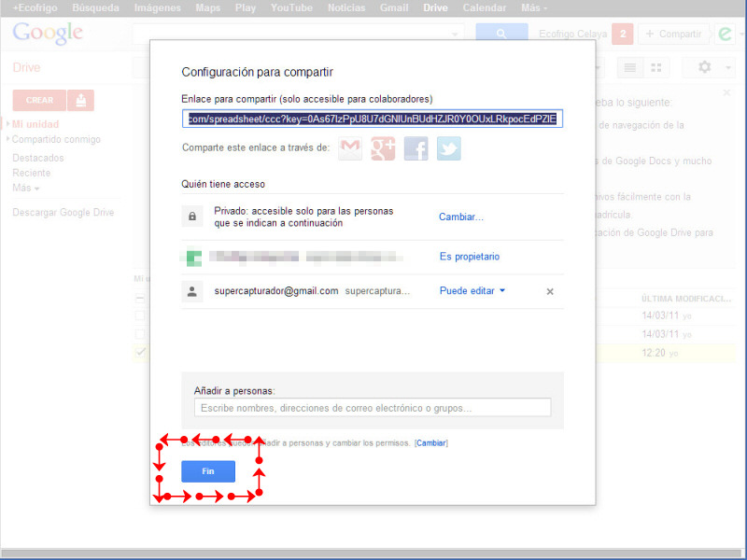Share link via Facebook icon

pos(416,148)
